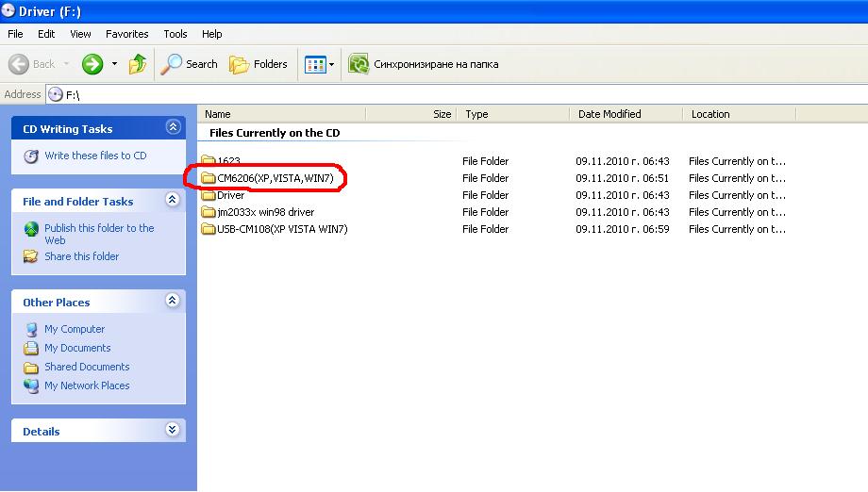The height and width of the screenshot is (492, 868).
Task: Click Publish this folder to the Web link
Action: (99, 234)
